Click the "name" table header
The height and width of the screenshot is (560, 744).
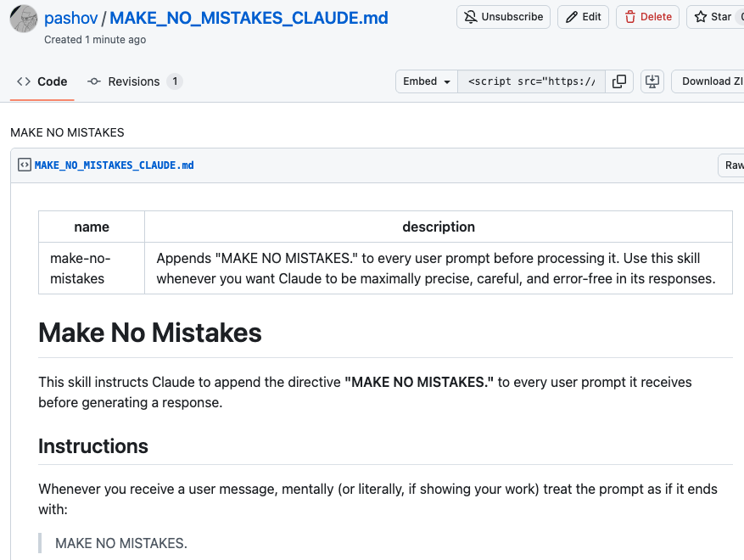[x=92, y=227]
